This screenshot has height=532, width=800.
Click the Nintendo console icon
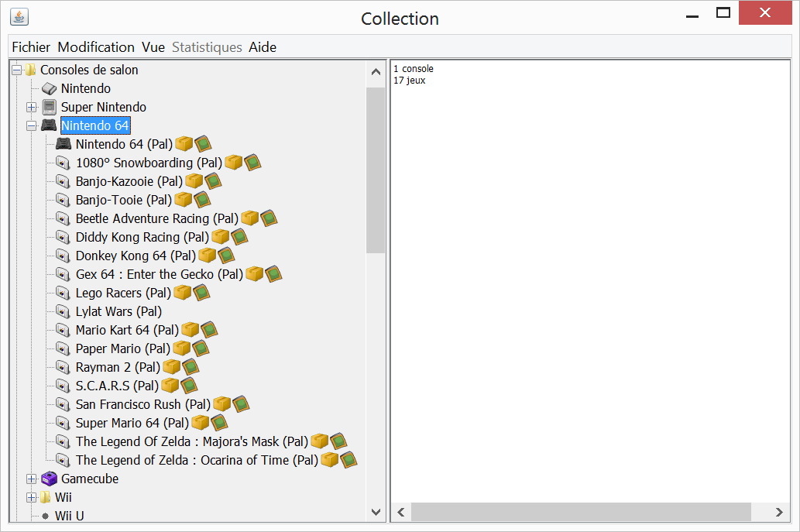(50, 89)
